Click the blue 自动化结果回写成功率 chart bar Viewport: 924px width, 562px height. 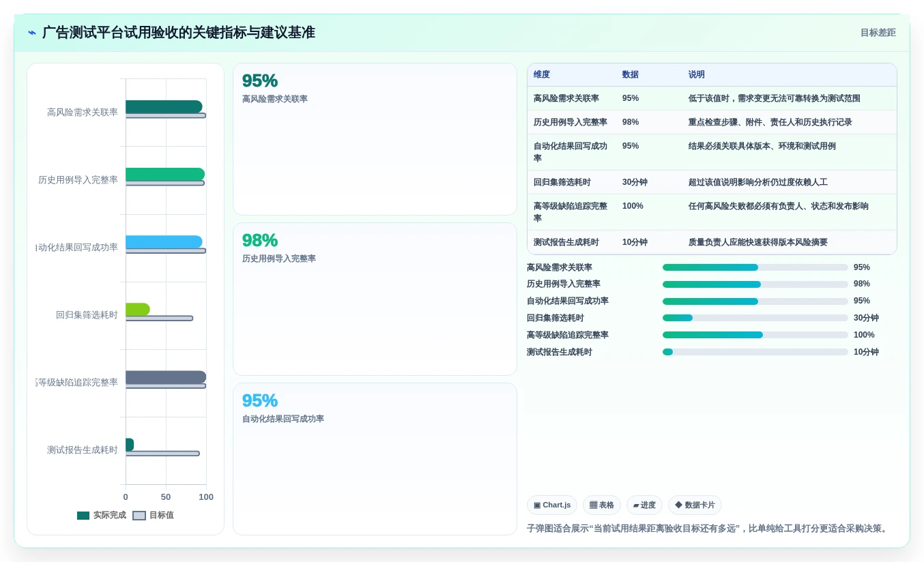point(164,241)
